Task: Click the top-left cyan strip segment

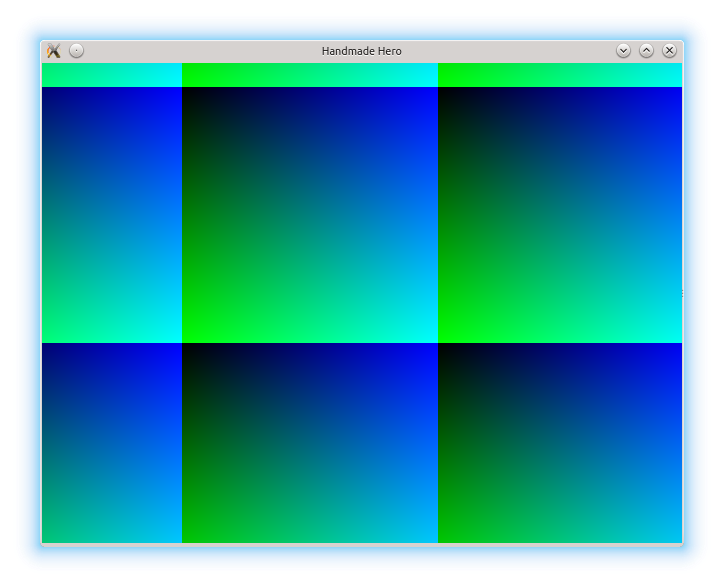Action: (x=111, y=75)
